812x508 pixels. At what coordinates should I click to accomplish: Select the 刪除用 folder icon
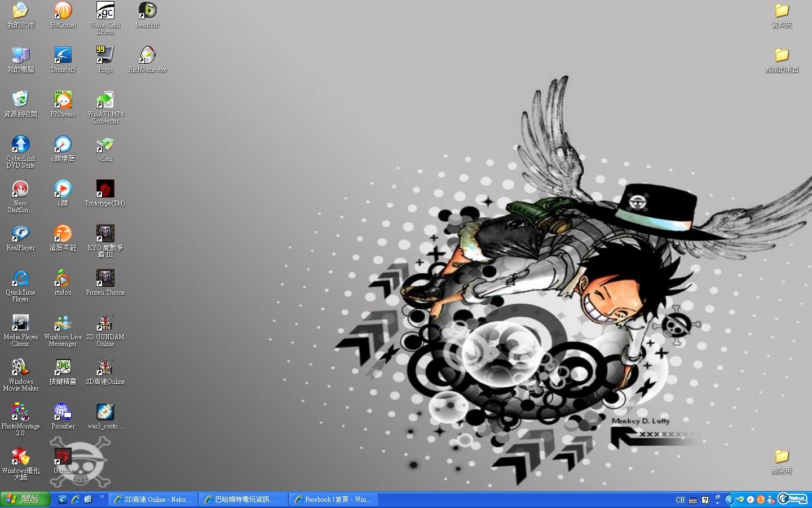[x=782, y=461]
